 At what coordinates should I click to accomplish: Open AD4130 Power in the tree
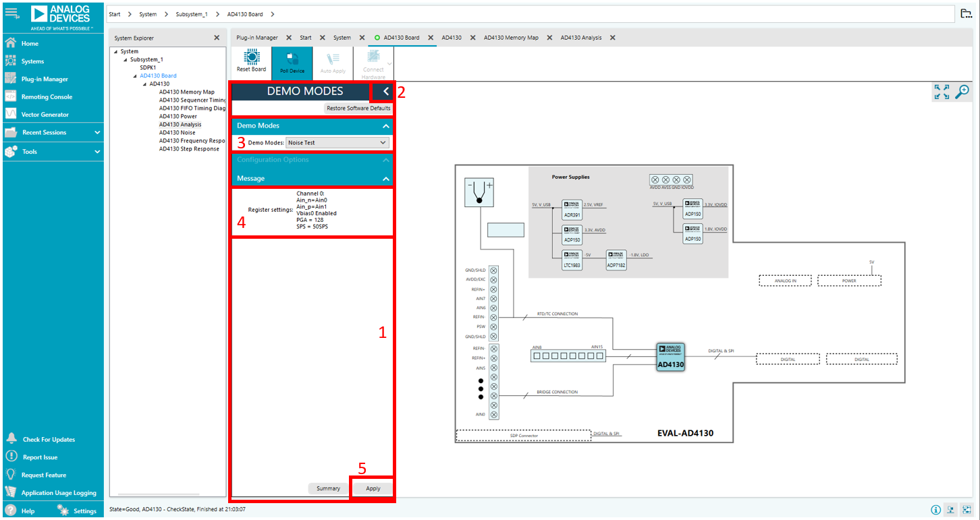pyautogui.click(x=178, y=116)
